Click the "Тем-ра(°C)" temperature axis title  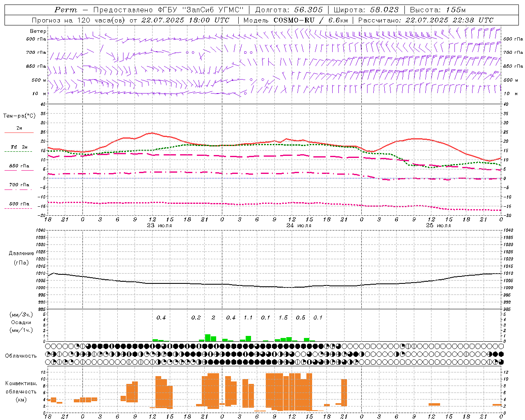click(19, 116)
